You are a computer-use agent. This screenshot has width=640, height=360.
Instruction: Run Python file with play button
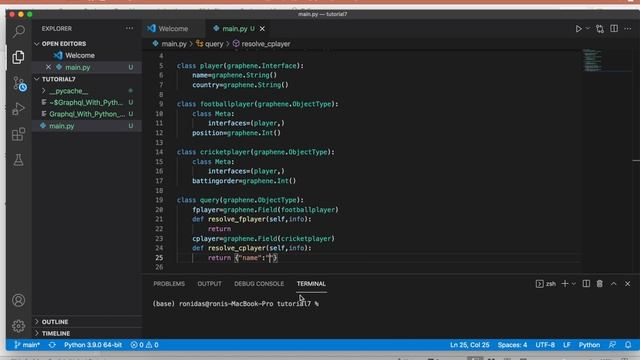tap(578, 29)
